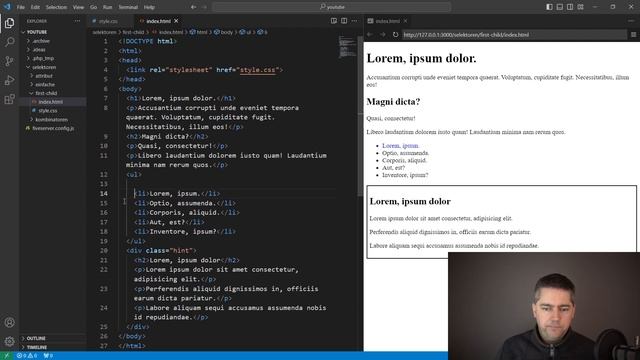
Task: Open style.css in the explorer tree
Action: 48,111
